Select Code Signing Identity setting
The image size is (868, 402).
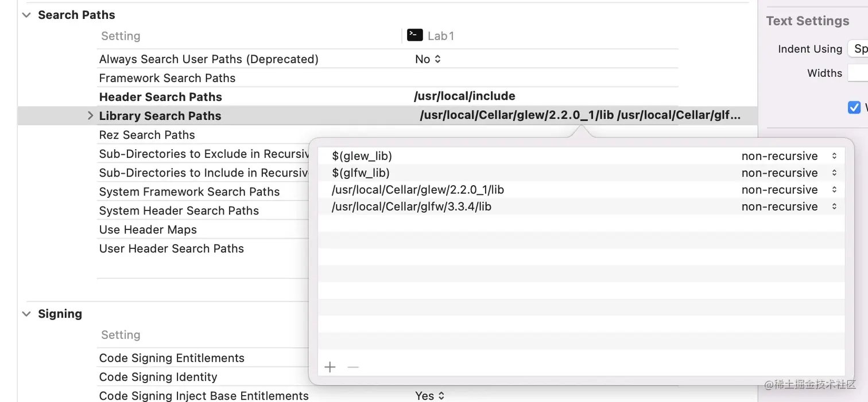pos(158,377)
